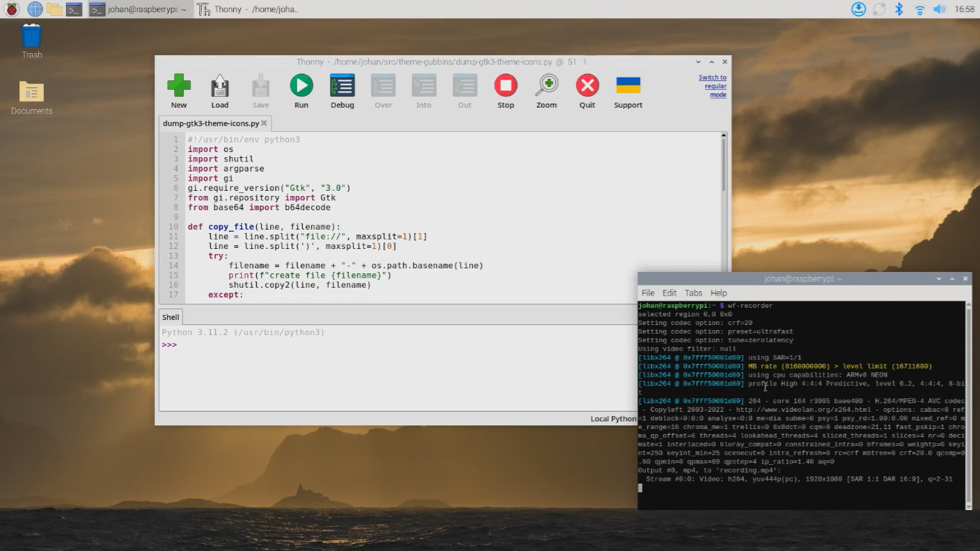Open the terminal File menu
980x551 pixels.
(648, 293)
